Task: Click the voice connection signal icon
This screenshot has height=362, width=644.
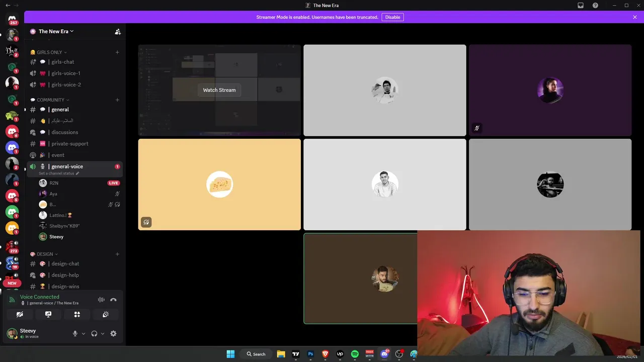Action: pos(12,300)
